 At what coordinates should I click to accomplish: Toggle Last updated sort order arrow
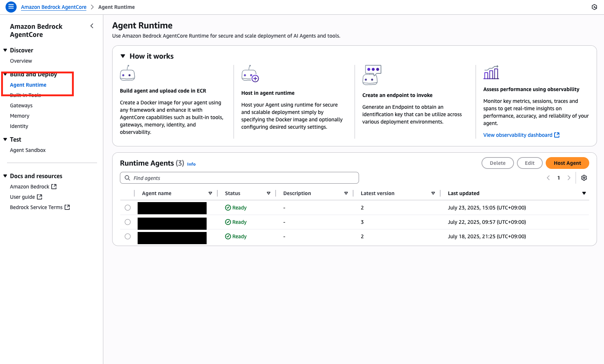(584, 193)
